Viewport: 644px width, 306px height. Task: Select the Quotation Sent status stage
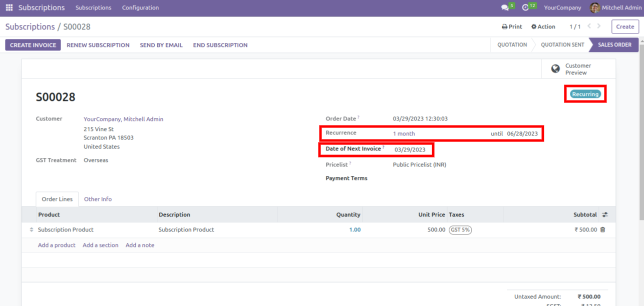(x=562, y=45)
